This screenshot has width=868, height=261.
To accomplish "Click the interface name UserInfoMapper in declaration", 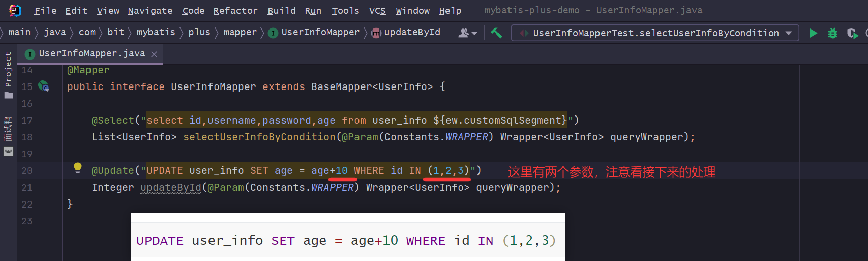I will [214, 86].
